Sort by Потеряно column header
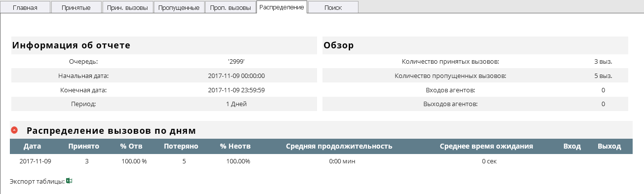 [x=181, y=146]
